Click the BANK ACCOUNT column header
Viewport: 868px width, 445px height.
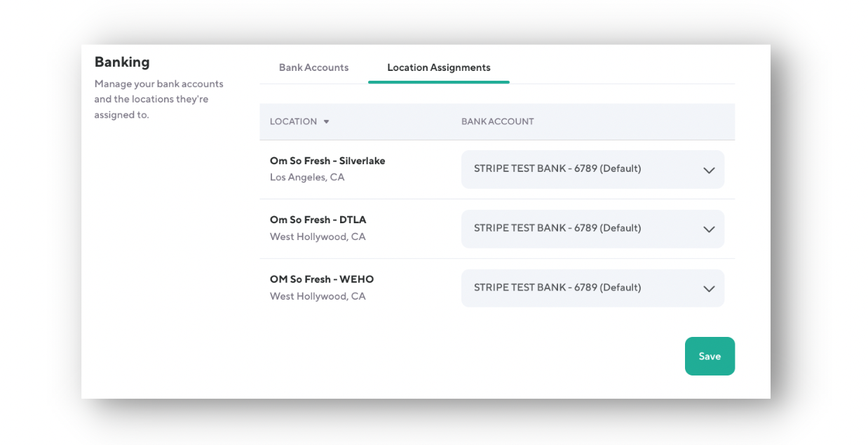click(x=497, y=121)
